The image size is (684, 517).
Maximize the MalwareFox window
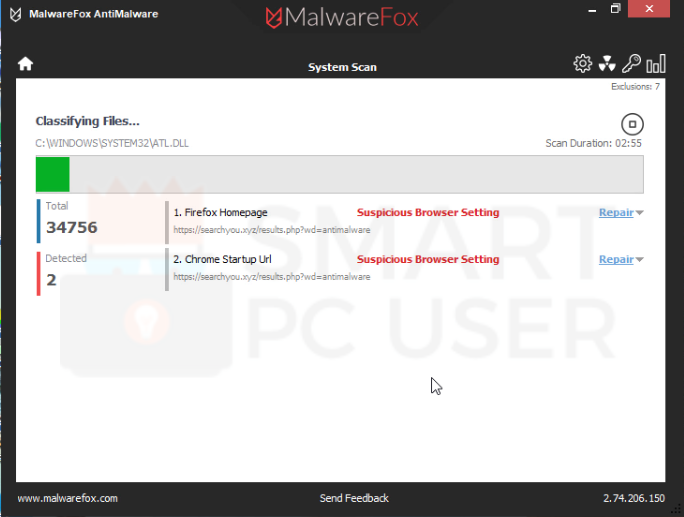tap(616, 10)
